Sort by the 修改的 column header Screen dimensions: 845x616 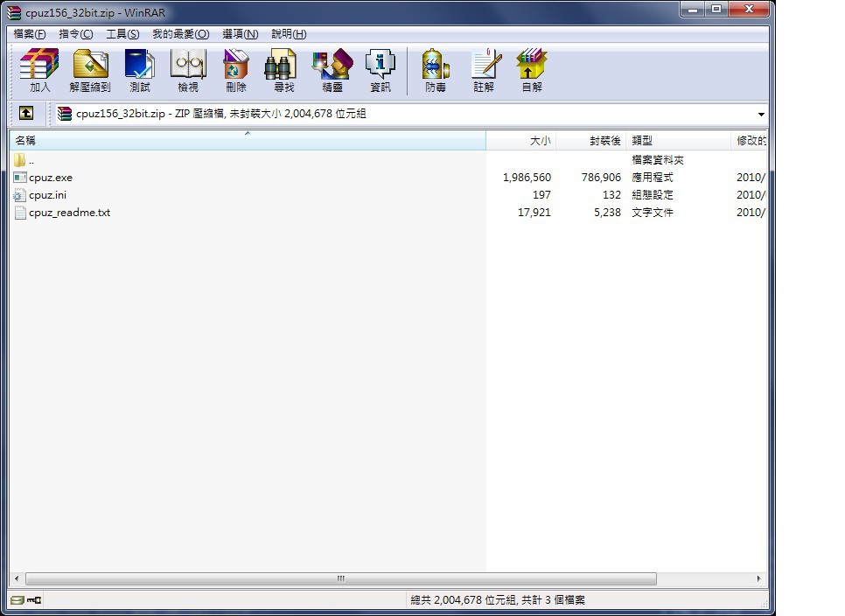coord(751,141)
